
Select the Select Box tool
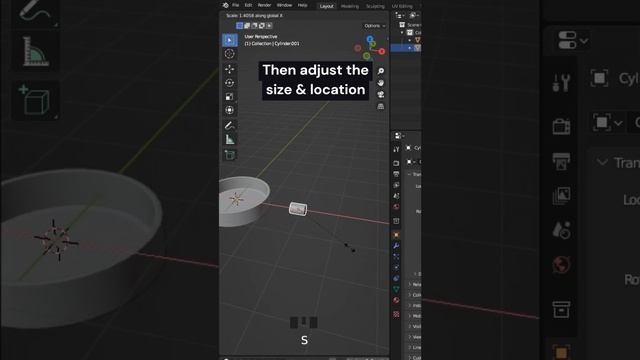[230, 40]
